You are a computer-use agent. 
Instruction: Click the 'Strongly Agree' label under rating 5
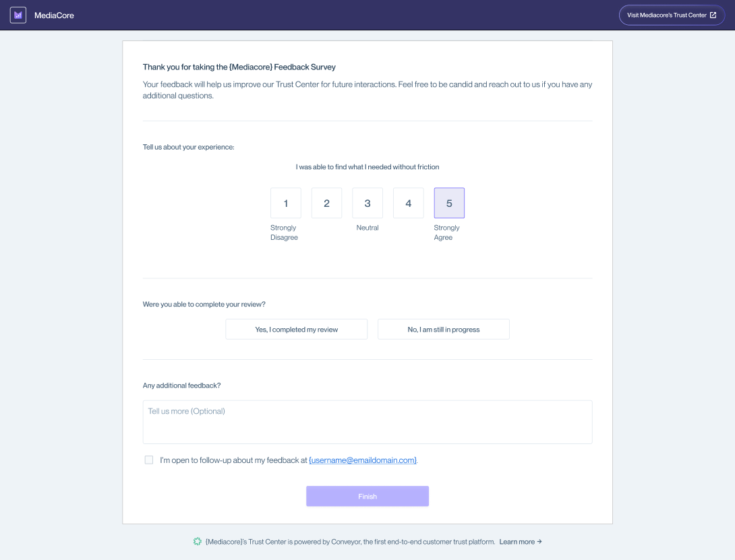pos(446,232)
